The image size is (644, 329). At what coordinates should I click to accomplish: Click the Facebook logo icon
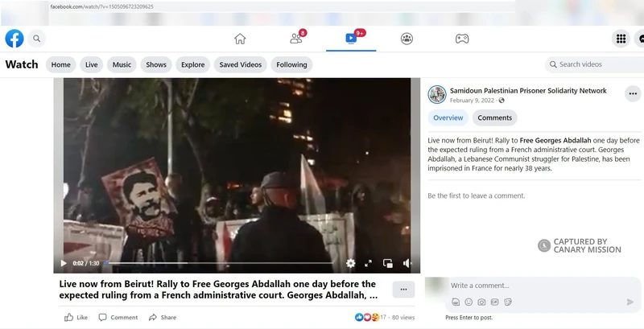14,39
